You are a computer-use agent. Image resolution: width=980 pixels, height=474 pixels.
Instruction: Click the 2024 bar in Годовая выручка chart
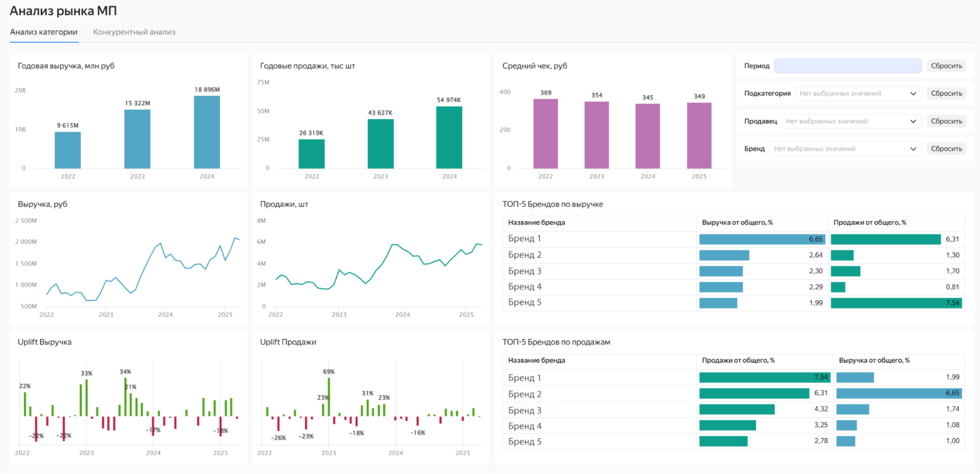coord(207,132)
